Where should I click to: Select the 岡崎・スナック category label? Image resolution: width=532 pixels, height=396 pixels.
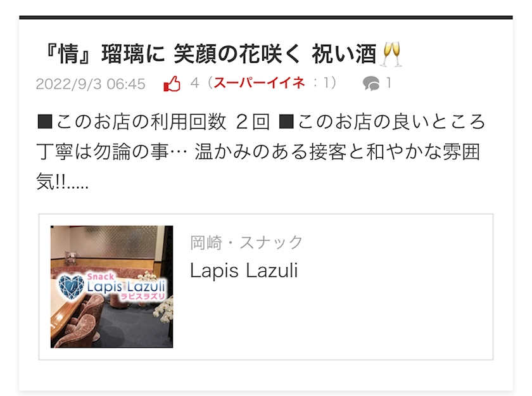(246, 242)
